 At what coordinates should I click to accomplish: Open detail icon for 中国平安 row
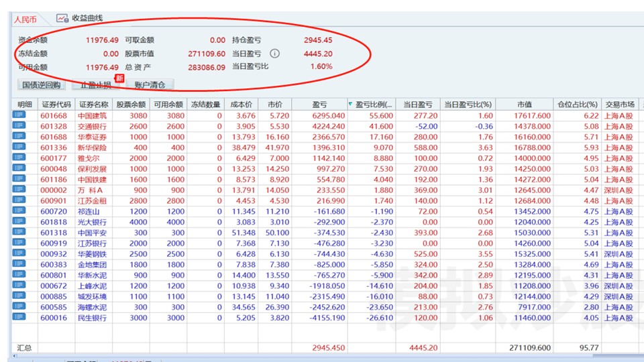tap(19, 232)
